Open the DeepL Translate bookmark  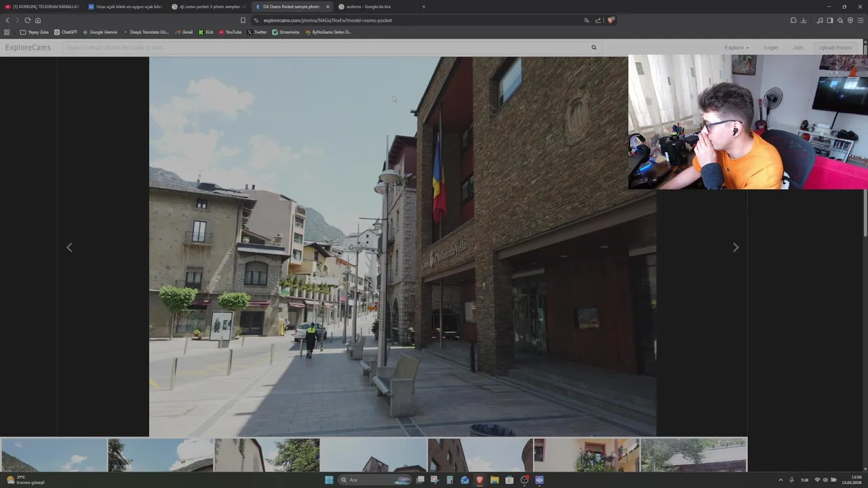(x=146, y=32)
